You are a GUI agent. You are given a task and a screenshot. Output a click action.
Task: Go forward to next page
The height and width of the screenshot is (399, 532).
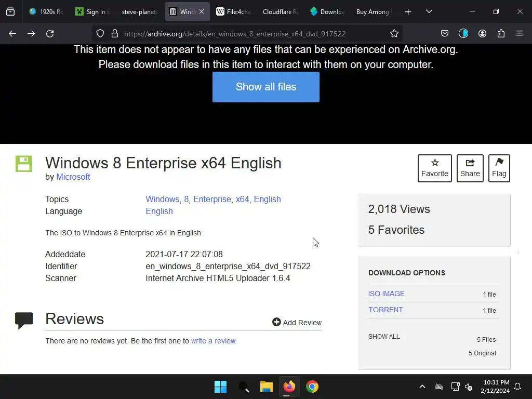(x=31, y=34)
